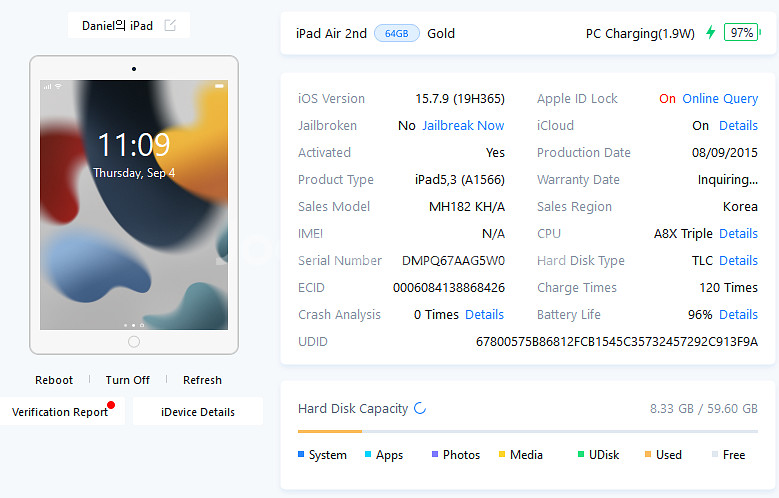779x498 pixels.
Task: Open iDevice Details
Action: click(x=197, y=412)
